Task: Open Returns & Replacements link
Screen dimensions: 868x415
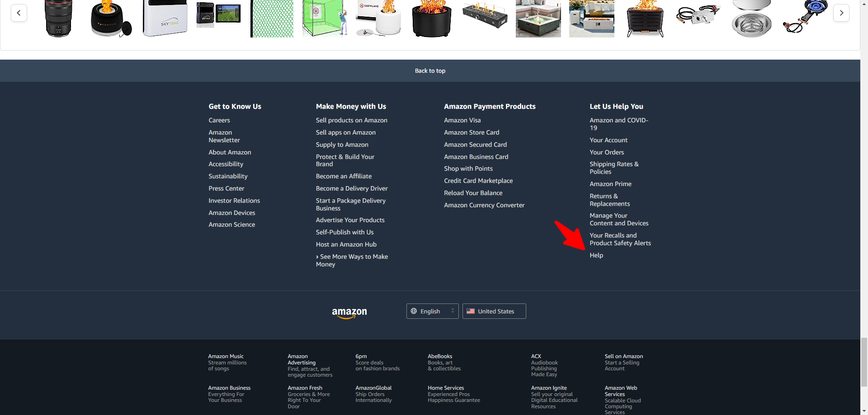Action: [x=610, y=200]
